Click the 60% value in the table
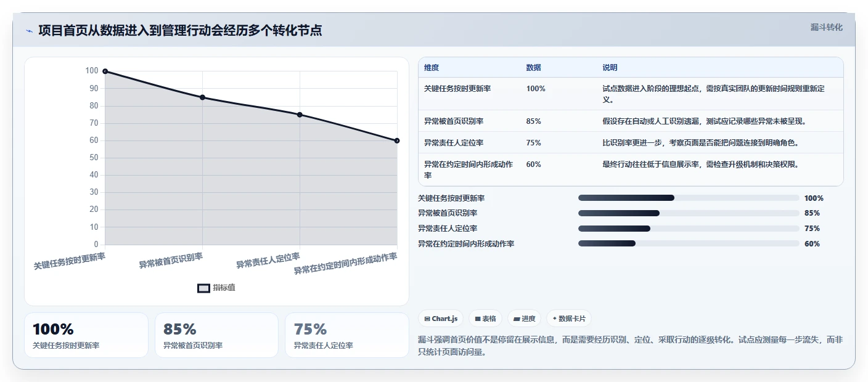The height and width of the screenshot is (382, 868). tap(534, 165)
